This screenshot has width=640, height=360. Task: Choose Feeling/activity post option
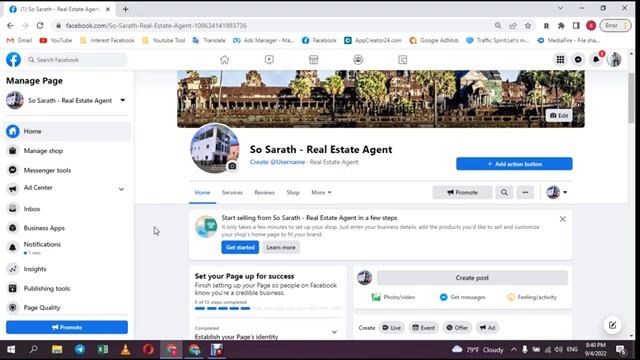click(x=531, y=297)
